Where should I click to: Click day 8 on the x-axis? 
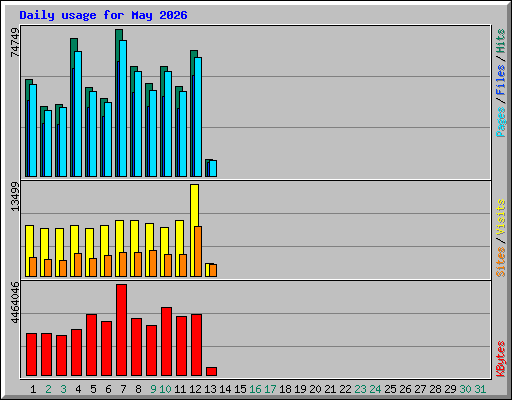pos(138,389)
